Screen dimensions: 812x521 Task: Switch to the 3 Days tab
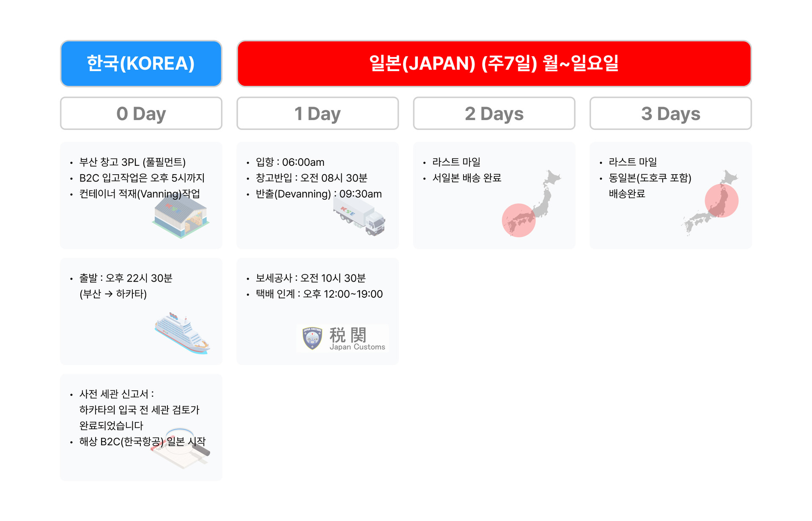[671, 113]
